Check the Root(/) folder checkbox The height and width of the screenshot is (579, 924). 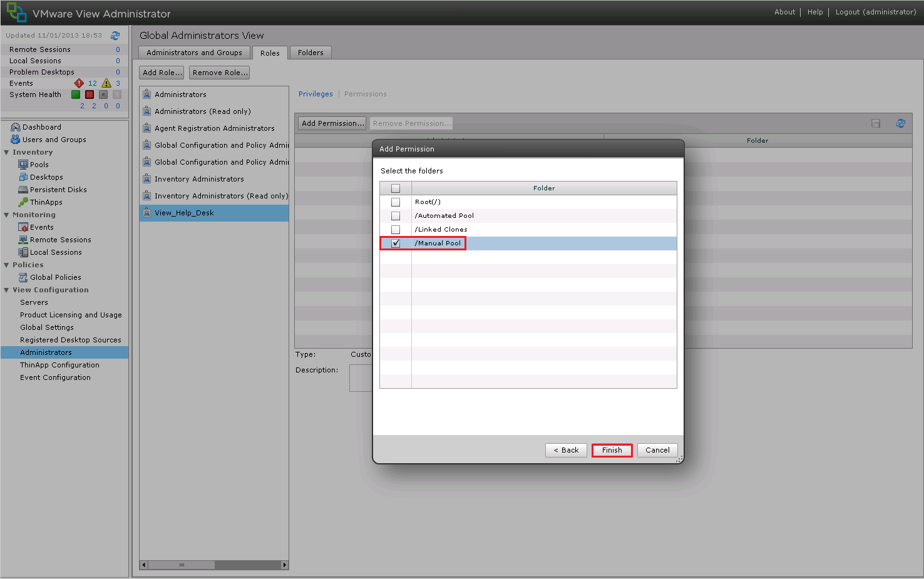click(x=396, y=202)
